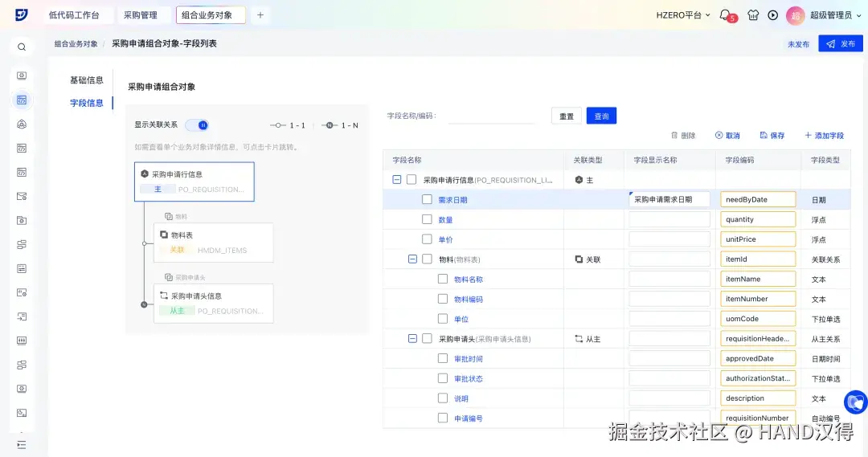Screen dimensions: 868x457
Task: Check the 数量 row checkbox
Action: [427, 219]
